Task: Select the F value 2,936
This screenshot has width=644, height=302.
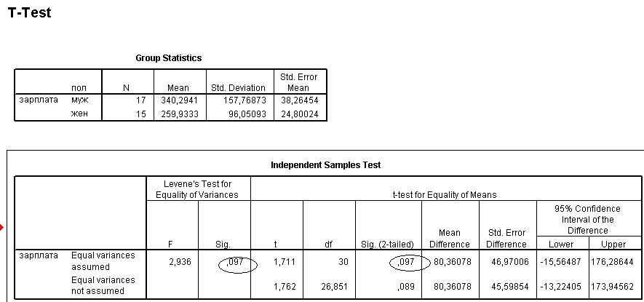Action: tap(179, 262)
